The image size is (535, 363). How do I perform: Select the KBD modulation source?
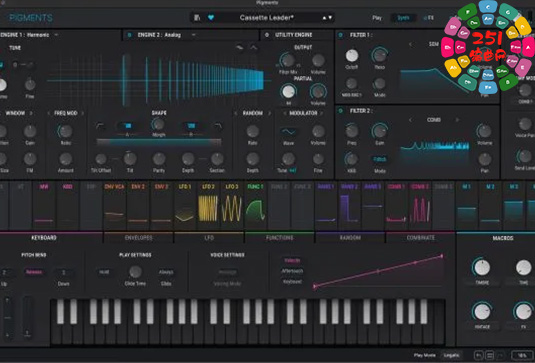68,205
